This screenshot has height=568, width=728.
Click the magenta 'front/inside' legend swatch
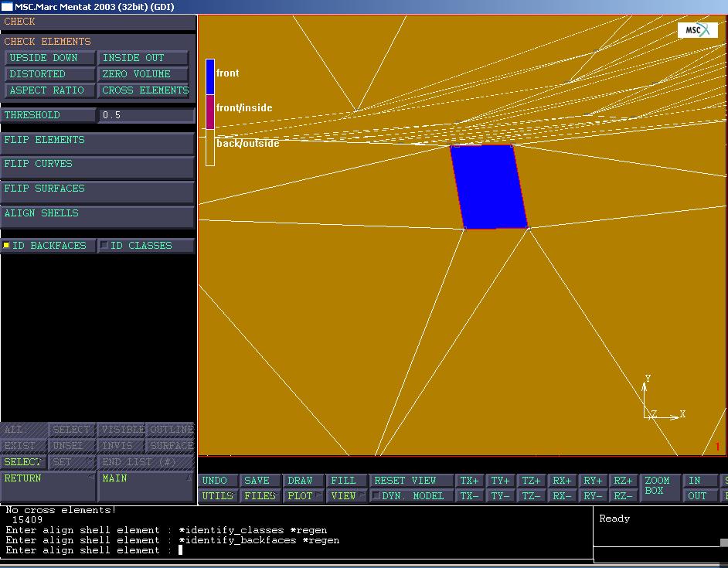click(x=210, y=112)
